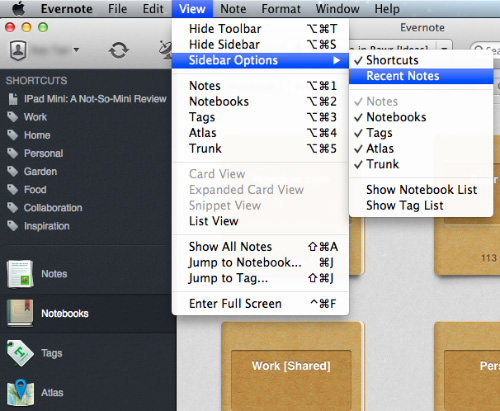Click the tag icon next to Garden
Viewport: 500px width, 411px height.
13,171
